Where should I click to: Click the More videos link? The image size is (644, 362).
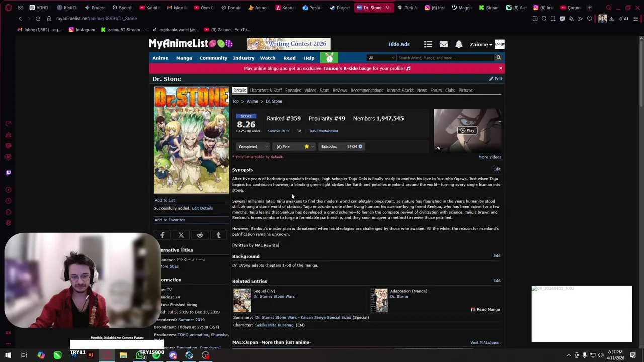point(490,157)
